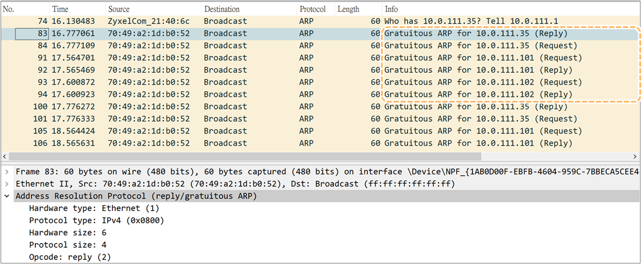Click the horizontal scrollbar right arrow

(x=636, y=157)
